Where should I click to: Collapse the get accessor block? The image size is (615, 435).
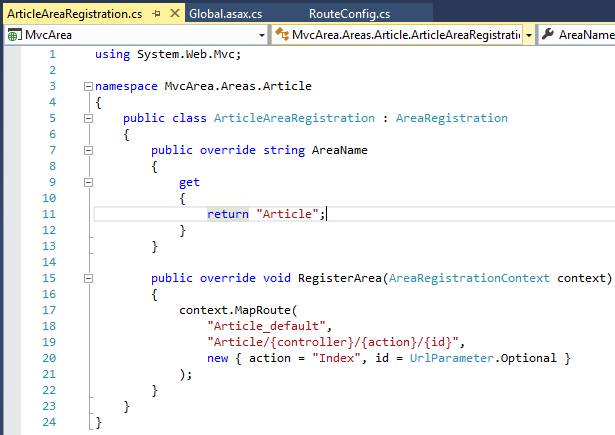click(x=89, y=182)
